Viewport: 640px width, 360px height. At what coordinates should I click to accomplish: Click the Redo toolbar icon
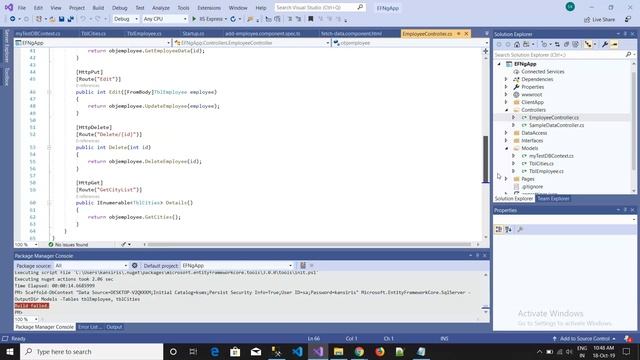tap(98, 19)
